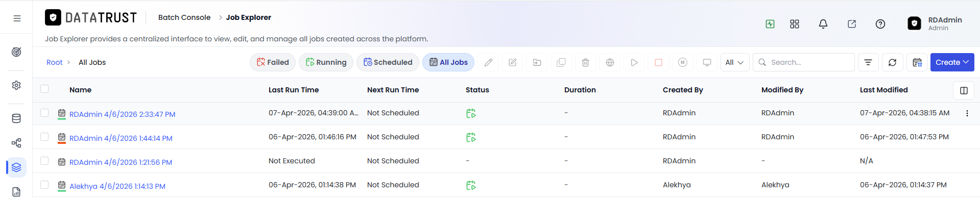Image resolution: width=980 pixels, height=198 pixels.
Task: Switch to the Scheduled jobs tab
Action: 388,62
